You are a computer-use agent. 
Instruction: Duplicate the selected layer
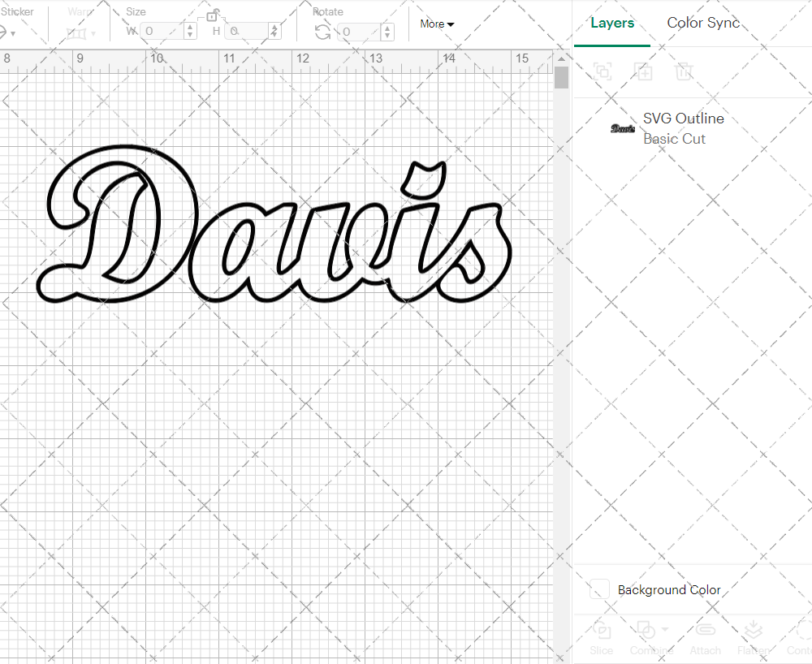click(x=644, y=71)
